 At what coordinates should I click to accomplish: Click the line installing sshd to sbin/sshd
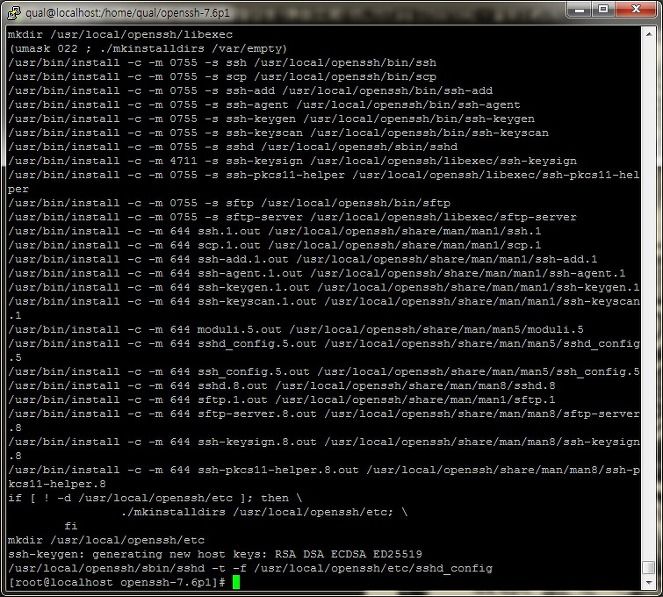[x=233, y=147]
